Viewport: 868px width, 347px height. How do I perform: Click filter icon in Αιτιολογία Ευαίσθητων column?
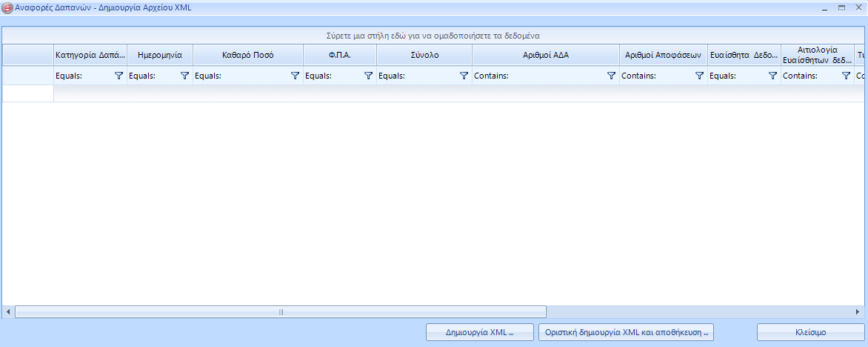(x=846, y=76)
